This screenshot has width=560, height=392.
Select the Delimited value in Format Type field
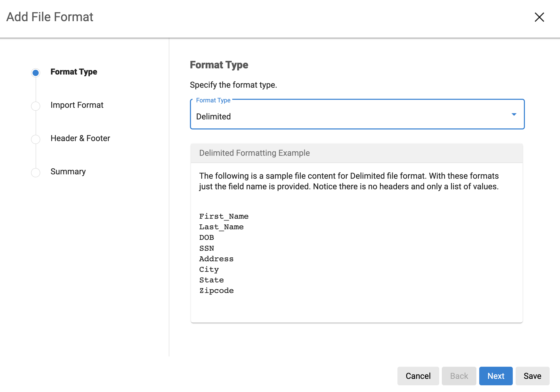pos(213,117)
